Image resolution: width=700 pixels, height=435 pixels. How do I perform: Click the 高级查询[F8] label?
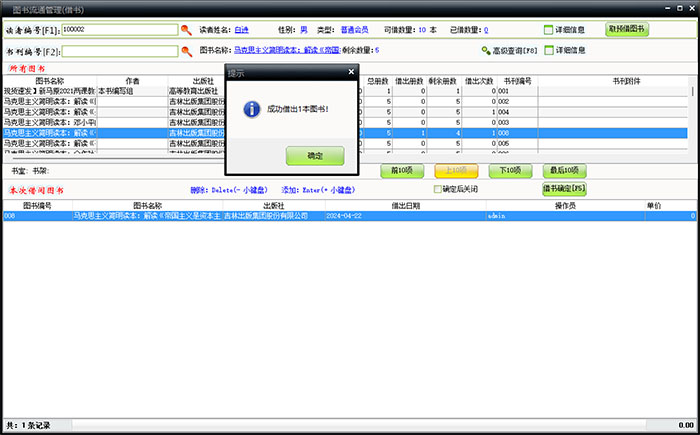[515, 50]
